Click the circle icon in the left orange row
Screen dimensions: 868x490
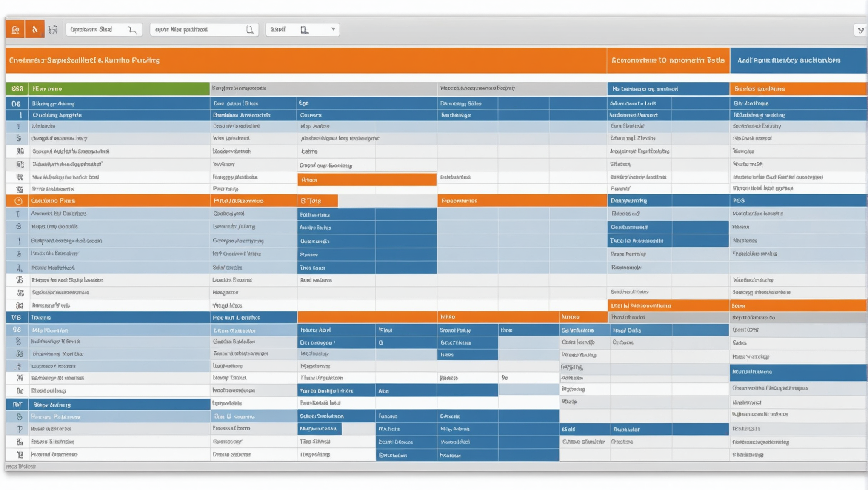click(18, 201)
